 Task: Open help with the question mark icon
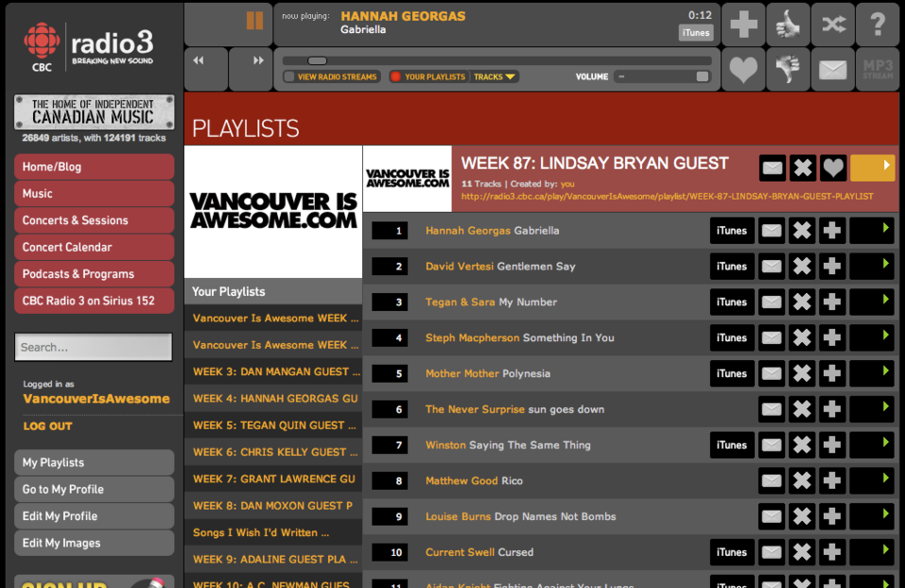point(878,24)
